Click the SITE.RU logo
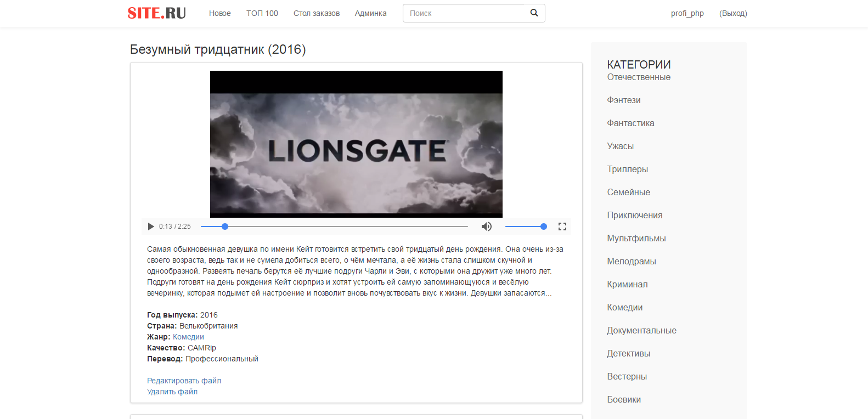Viewport: 868px width, 419px height. 157,13
